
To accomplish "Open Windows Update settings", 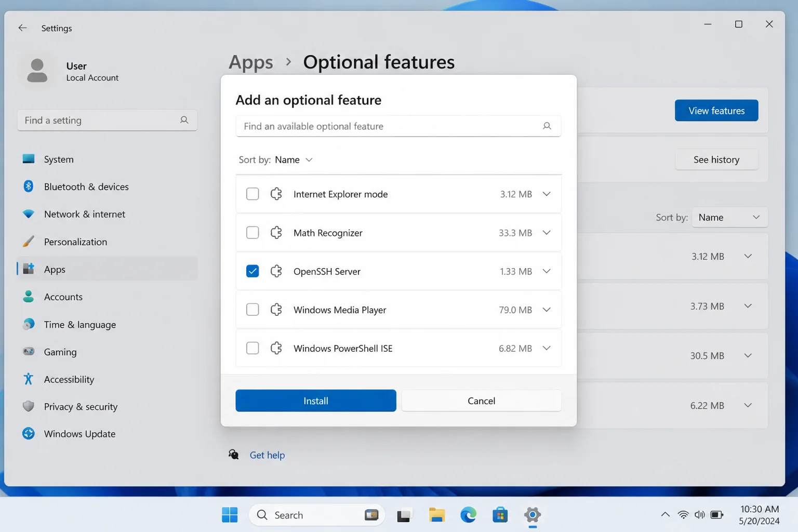I will 108,434.
